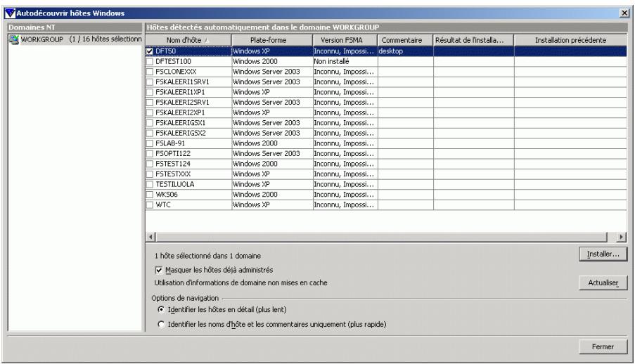Sort by the Commentaire column header
The height and width of the screenshot is (364, 635).
[405, 40]
